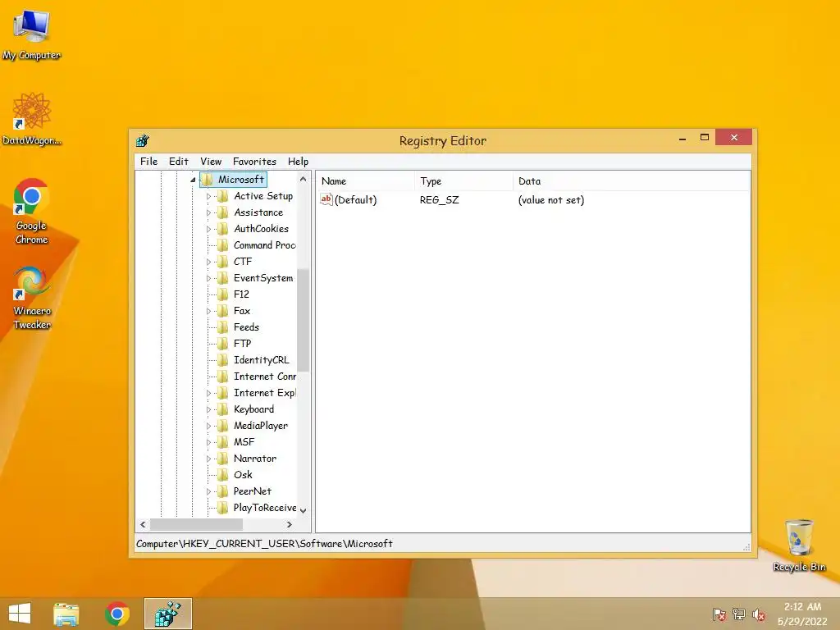Click the (Default) value string icon

click(x=326, y=199)
